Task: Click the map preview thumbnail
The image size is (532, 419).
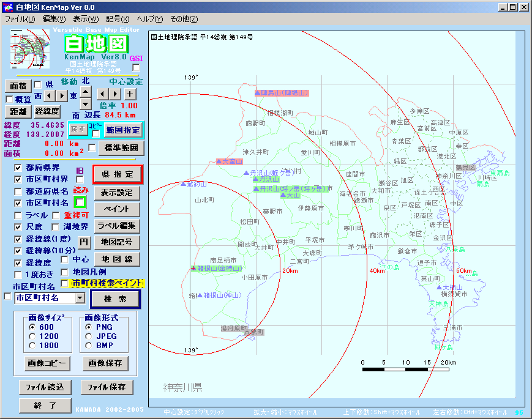Action: pos(31,48)
